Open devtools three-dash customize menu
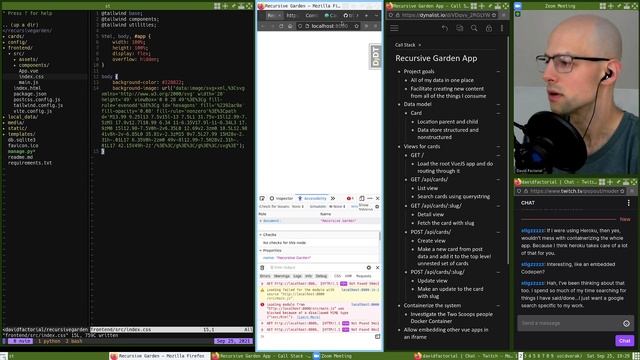This screenshot has height=360, width=640. pos(370,198)
